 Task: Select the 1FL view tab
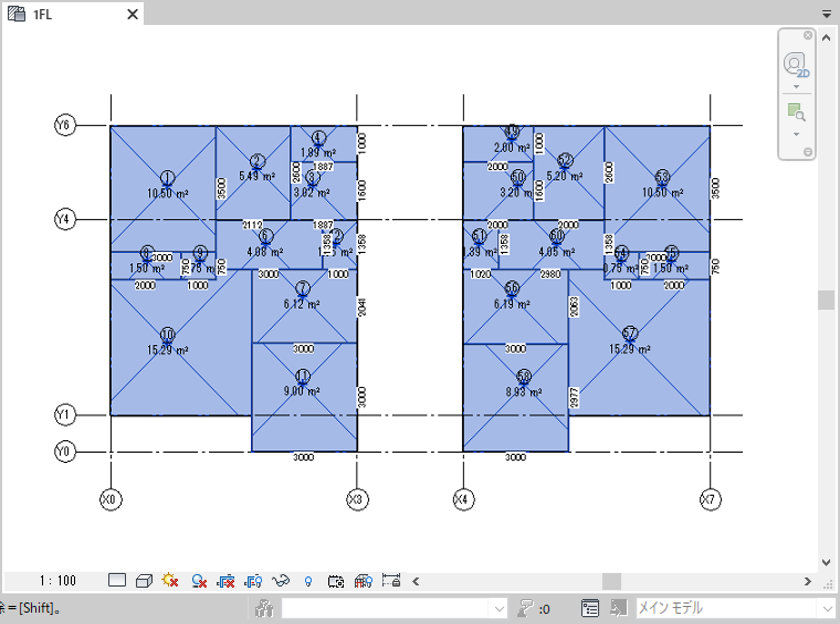point(42,14)
